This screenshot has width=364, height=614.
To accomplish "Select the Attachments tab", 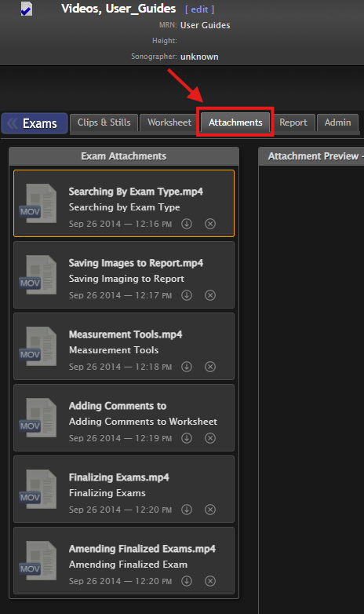I will pos(235,122).
